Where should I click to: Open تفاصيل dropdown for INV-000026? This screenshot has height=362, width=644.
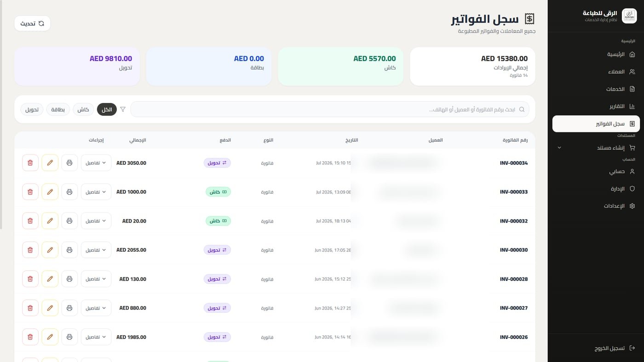[96, 337]
